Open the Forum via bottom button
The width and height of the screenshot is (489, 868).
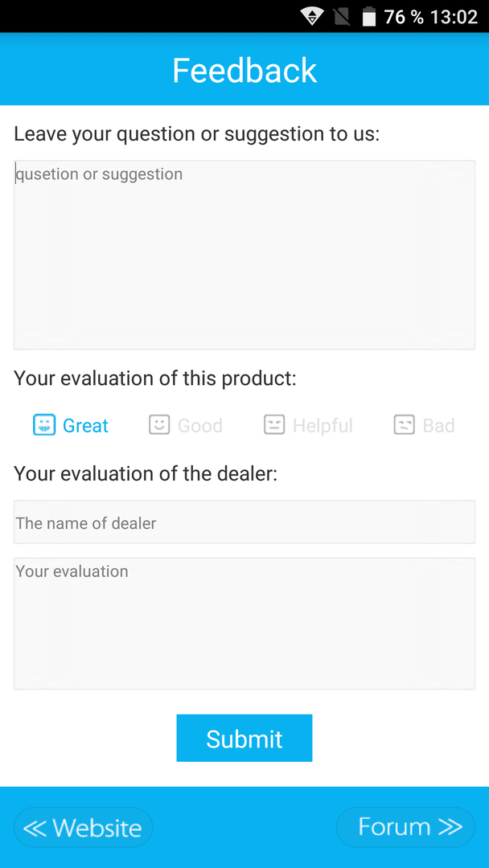[405, 827]
